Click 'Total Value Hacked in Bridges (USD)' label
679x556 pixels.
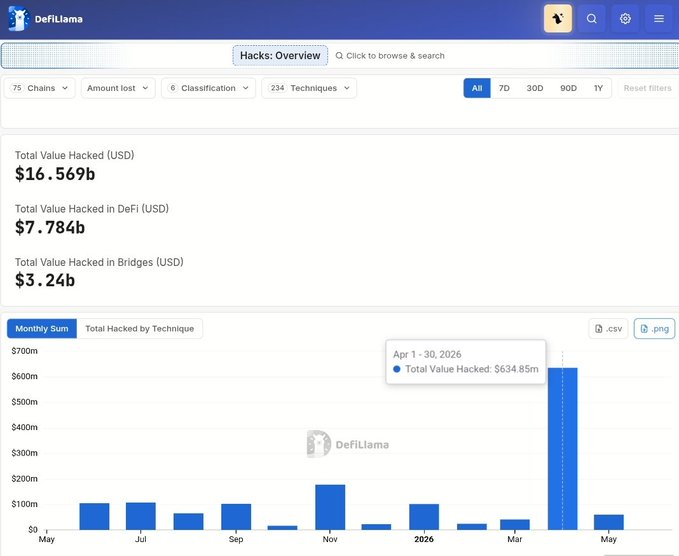coord(99,262)
